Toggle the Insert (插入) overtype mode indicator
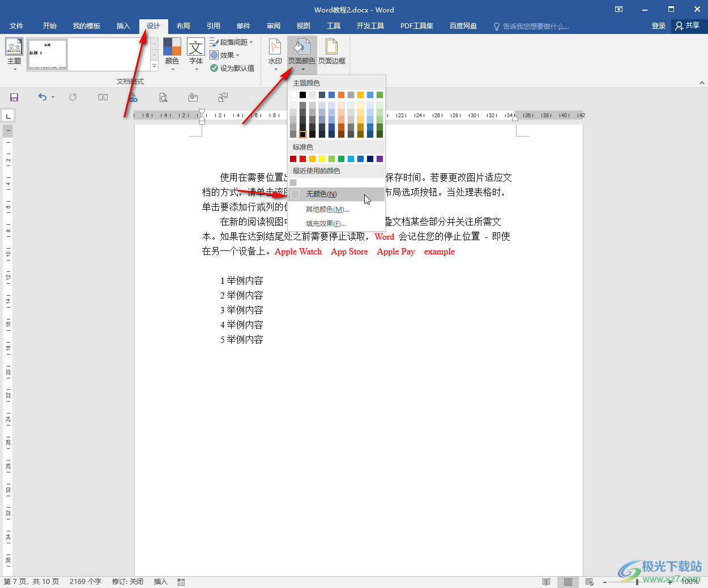Viewport: 708px width, 588px height. click(161, 582)
